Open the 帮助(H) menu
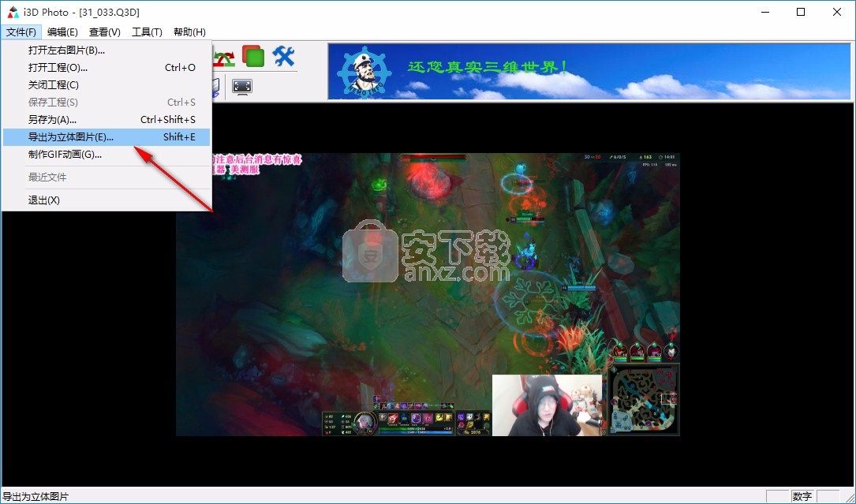Viewport: 856px width, 504px height. [189, 32]
